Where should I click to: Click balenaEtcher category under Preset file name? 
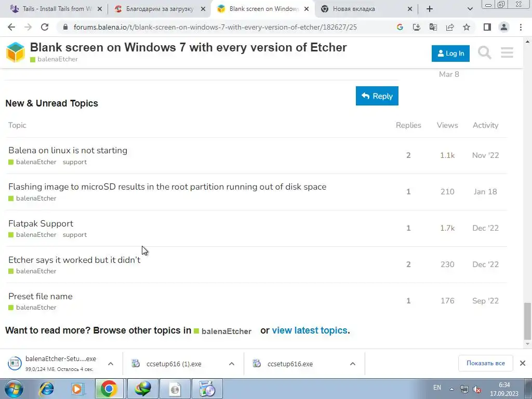coord(33,308)
